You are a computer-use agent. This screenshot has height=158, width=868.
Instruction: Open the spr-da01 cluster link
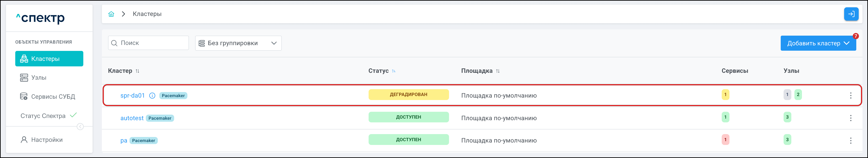(x=132, y=96)
